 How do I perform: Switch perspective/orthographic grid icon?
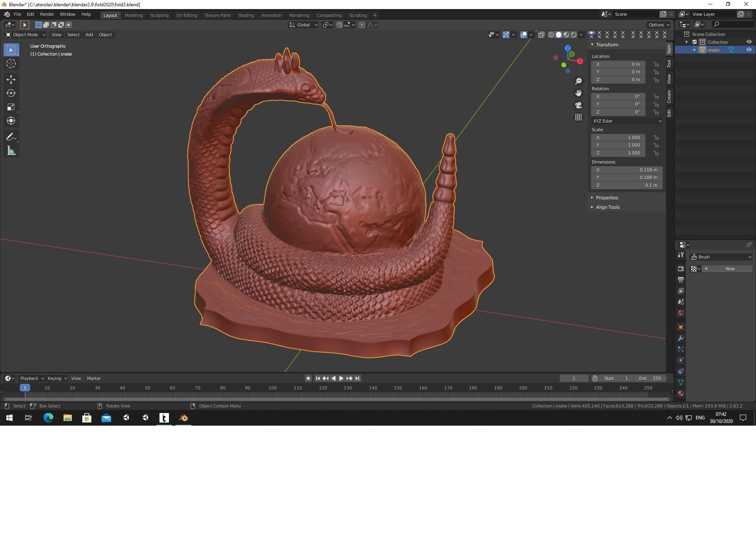click(578, 117)
